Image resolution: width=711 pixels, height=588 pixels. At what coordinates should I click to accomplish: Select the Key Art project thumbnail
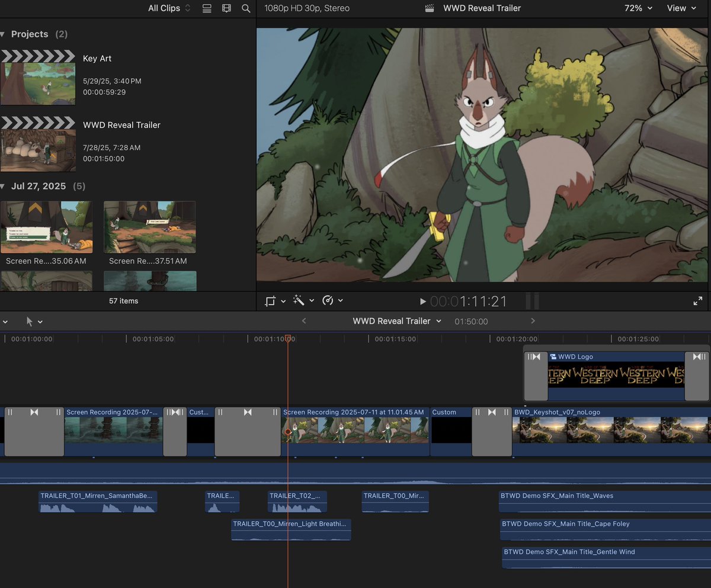pyautogui.click(x=38, y=78)
